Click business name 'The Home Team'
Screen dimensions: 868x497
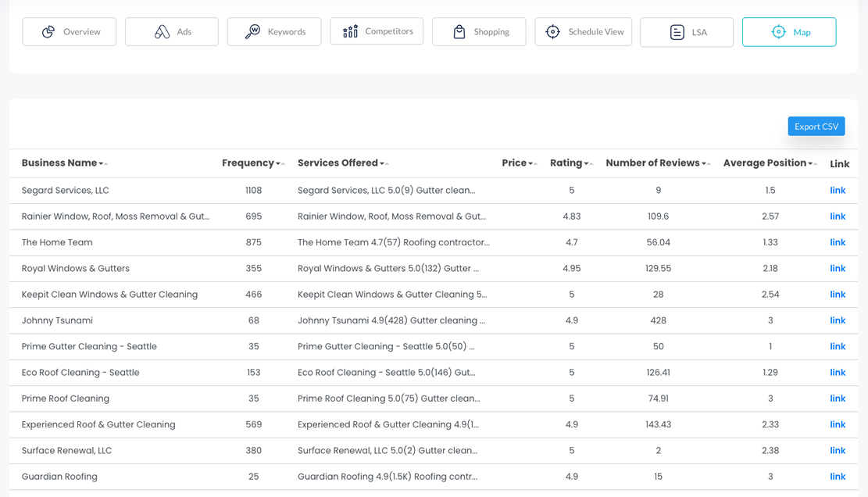[x=57, y=242]
